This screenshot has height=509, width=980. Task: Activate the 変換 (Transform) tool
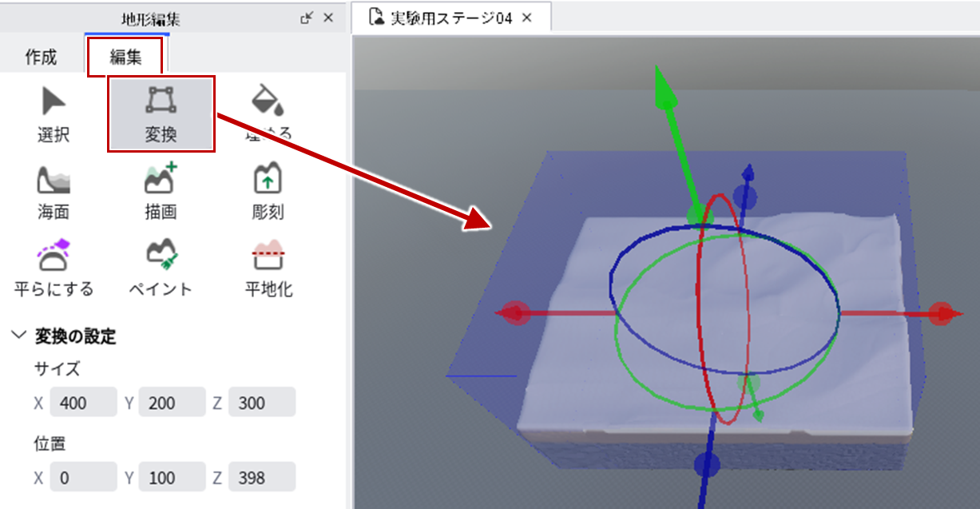[x=161, y=114]
